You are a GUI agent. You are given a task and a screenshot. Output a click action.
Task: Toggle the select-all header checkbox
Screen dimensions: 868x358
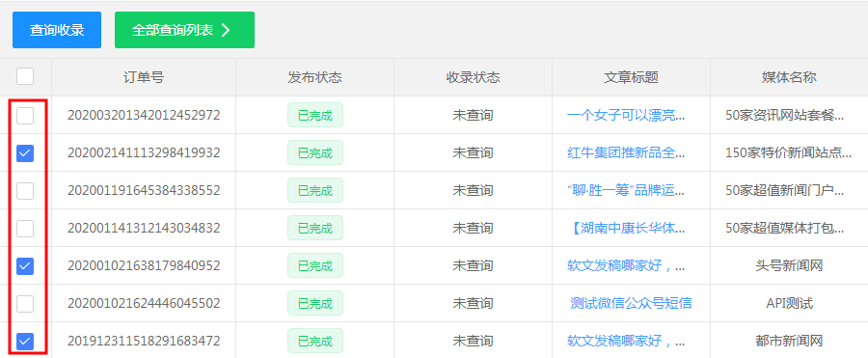25,76
